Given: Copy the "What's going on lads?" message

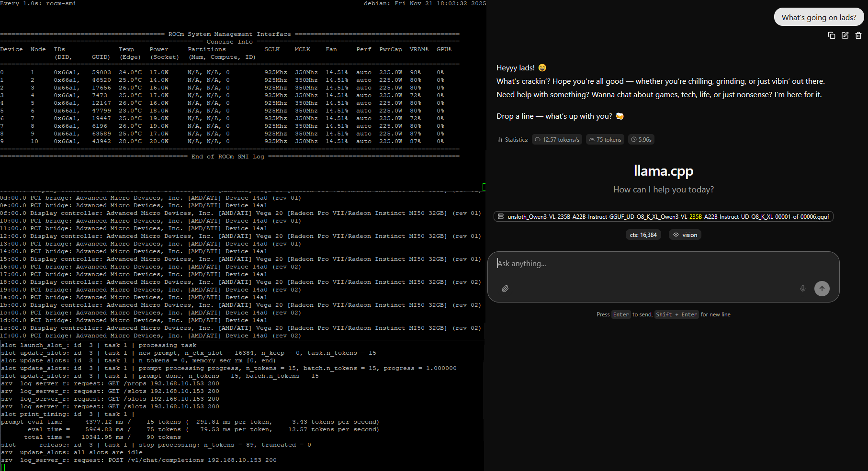Looking at the screenshot, I should [x=832, y=35].
